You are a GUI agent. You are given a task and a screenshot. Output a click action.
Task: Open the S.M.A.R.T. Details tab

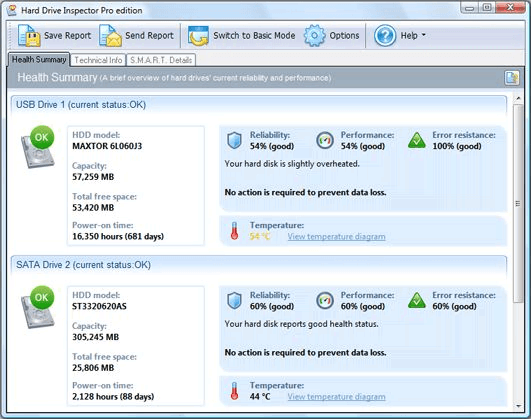pyautogui.click(x=161, y=60)
